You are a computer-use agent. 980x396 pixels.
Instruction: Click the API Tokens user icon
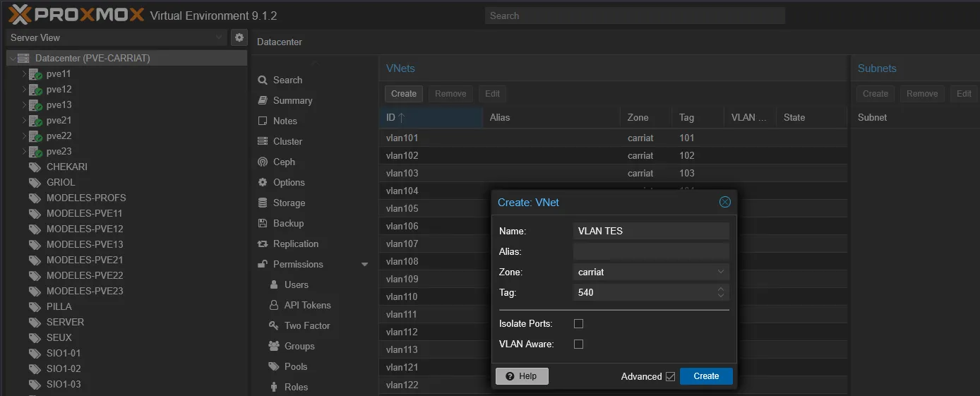tap(274, 305)
